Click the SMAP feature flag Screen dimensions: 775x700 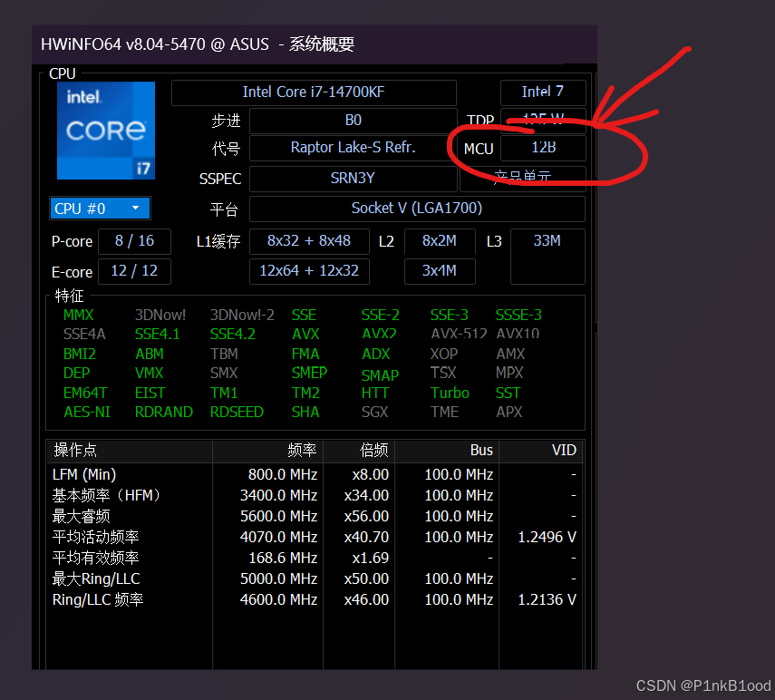coord(380,375)
